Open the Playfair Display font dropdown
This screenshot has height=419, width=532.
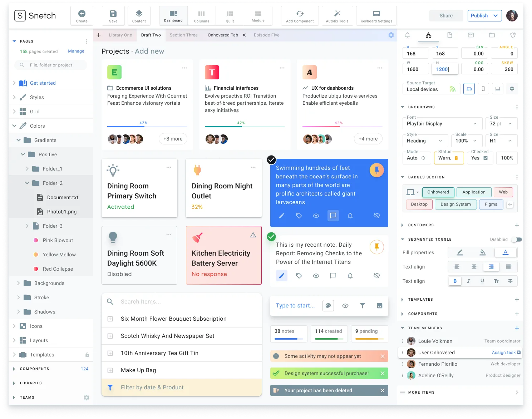tap(442, 124)
